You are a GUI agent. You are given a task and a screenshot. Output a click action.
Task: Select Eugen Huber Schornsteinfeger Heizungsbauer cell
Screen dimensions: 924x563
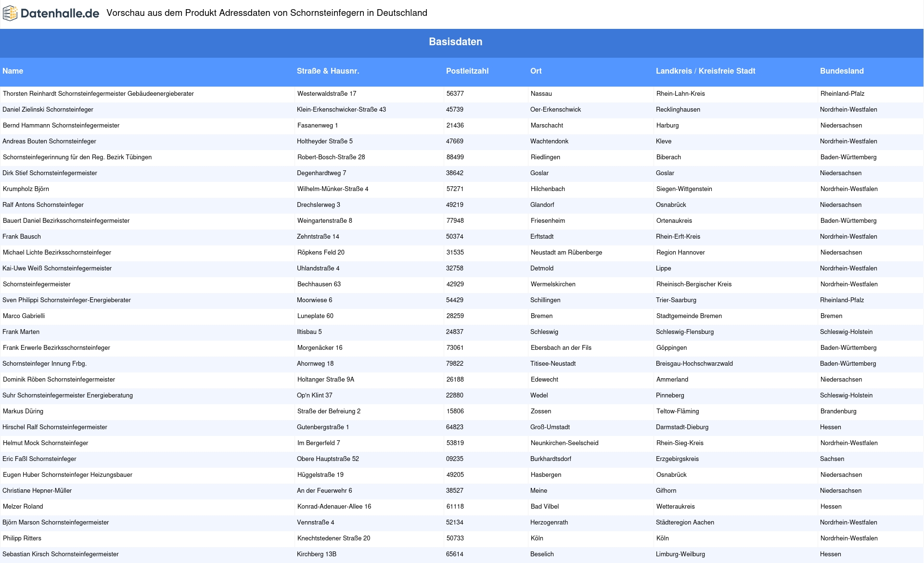67,475
